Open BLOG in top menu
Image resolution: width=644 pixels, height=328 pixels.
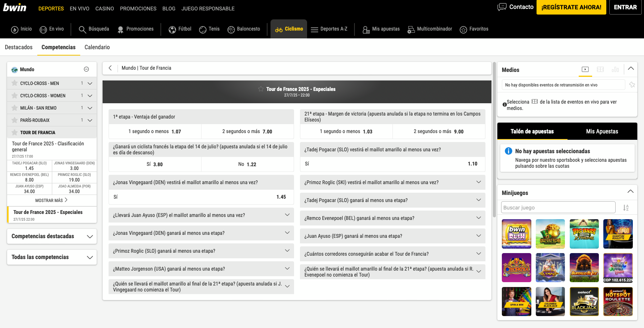[169, 9]
